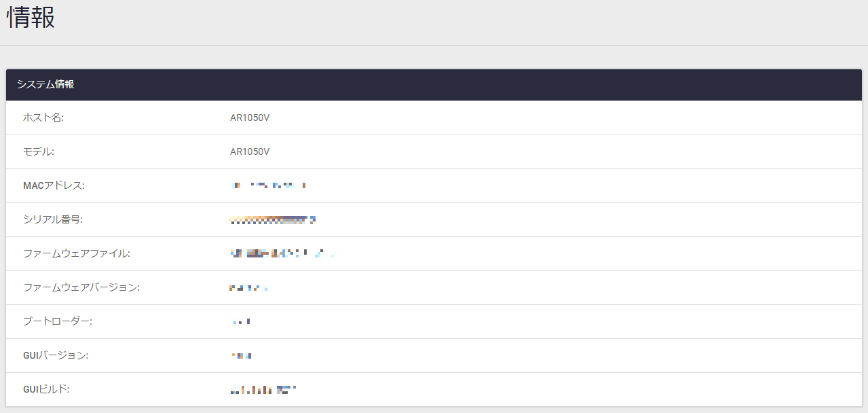Viewport: 868px width, 413px height.
Task: Click the ブートローダー label
Action: (x=57, y=321)
